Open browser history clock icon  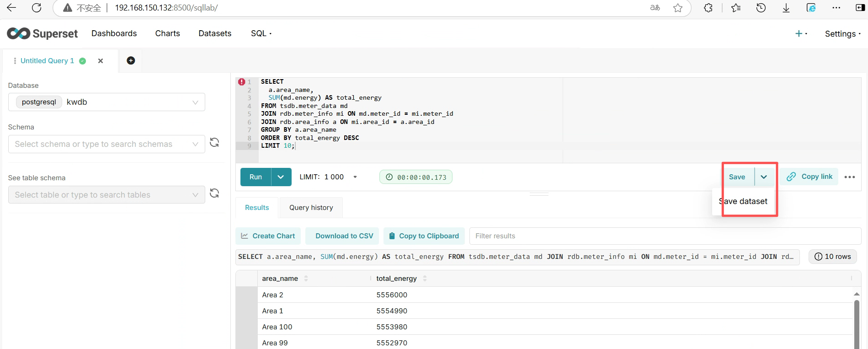coord(761,8)
